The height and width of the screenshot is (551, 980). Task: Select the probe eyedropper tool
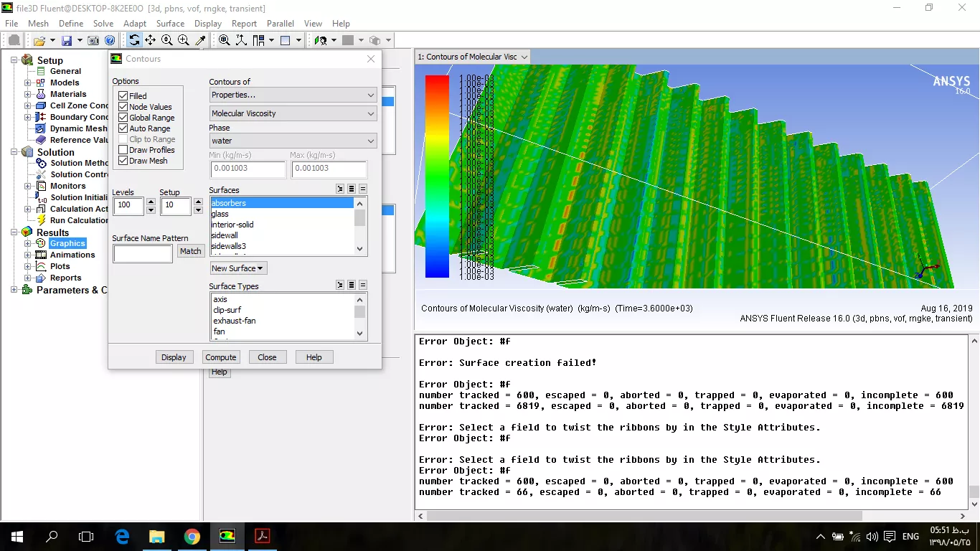click(x=201, y=41)
